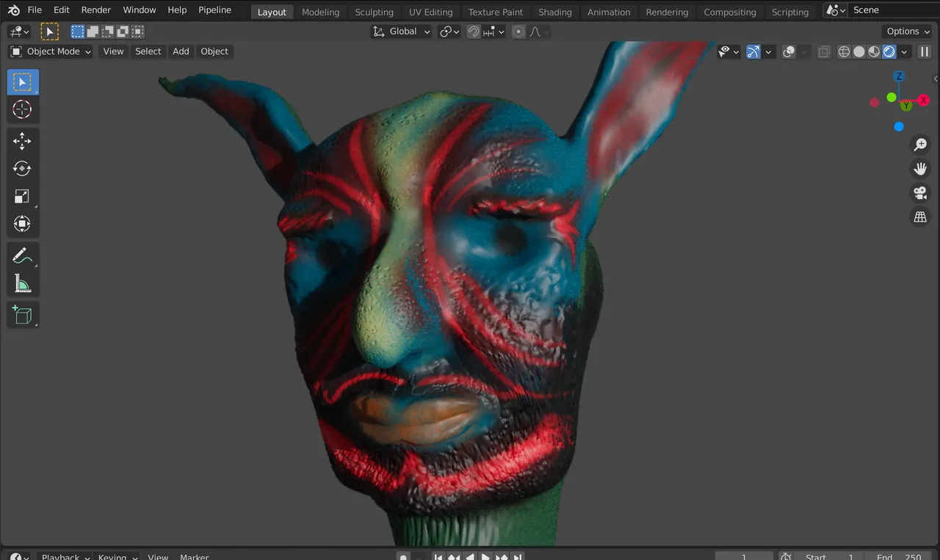This screenshot has width=940, height=560.
Task: Play the animation forward
Action: [485, 557]
